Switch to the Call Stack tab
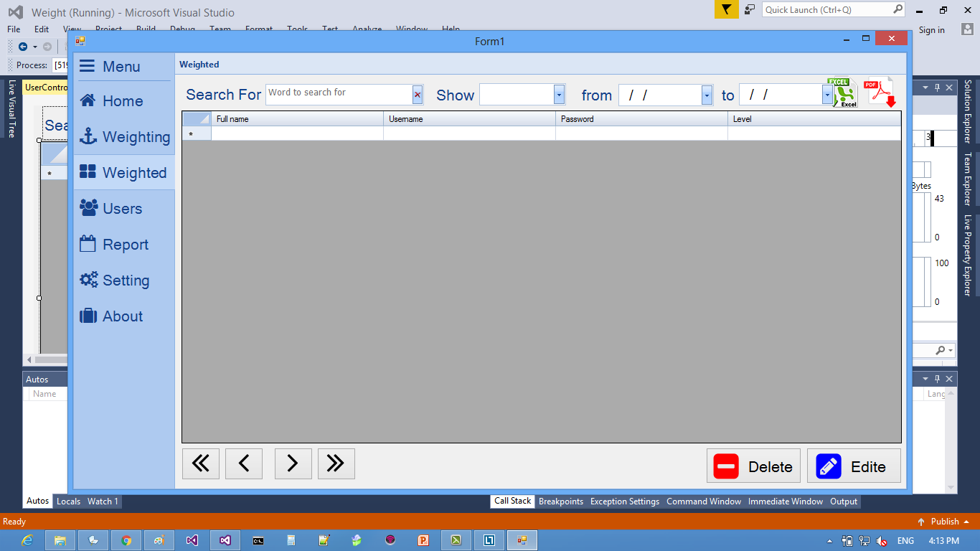The height and width of the screenshot is (551, 980). pos(512,501)
